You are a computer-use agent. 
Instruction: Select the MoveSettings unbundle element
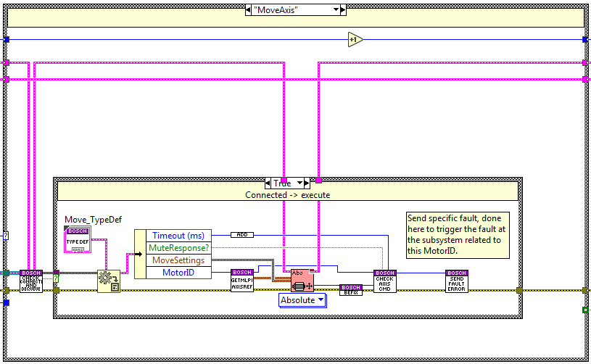pyautogui.click(x=178, y=260)
